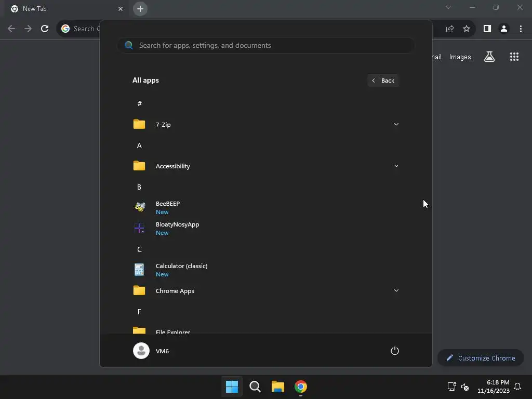
Task: Click the Start search magnifier icon
Action: (129, 45)
